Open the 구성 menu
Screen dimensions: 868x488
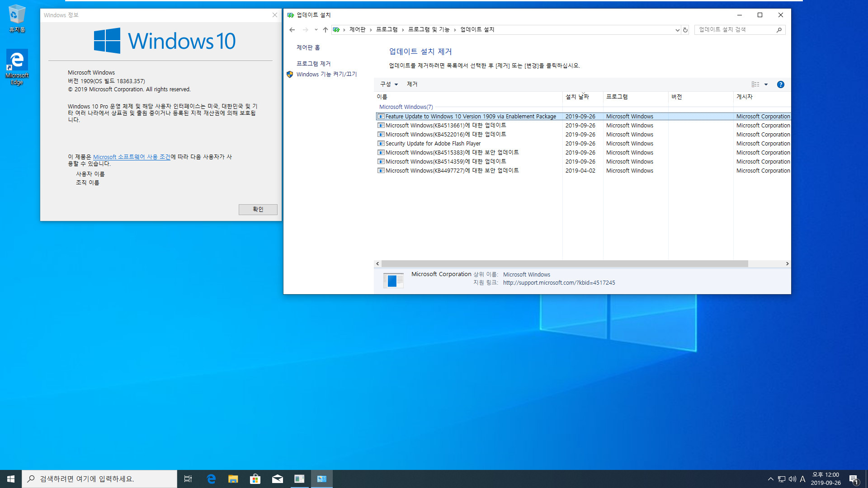pos(389,84)
